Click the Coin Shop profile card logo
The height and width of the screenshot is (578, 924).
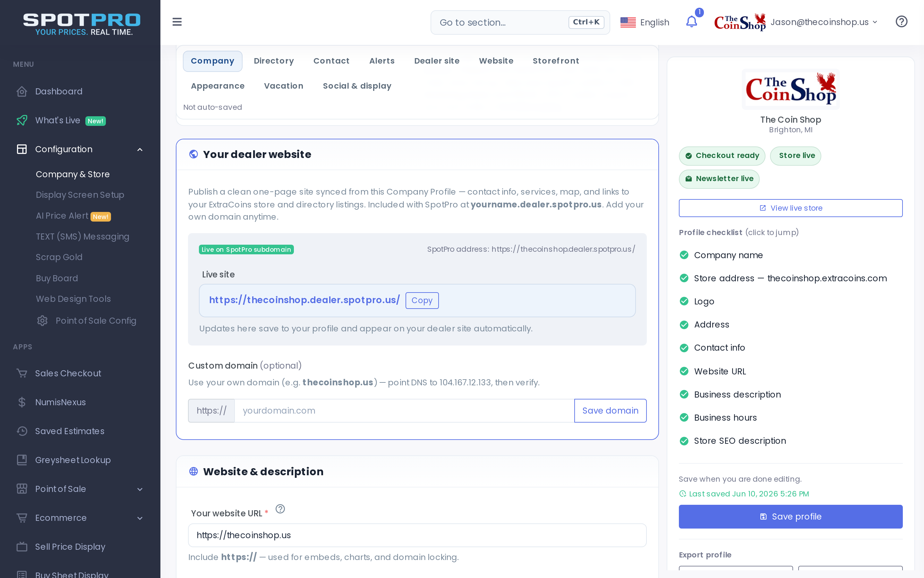(790, 89)
